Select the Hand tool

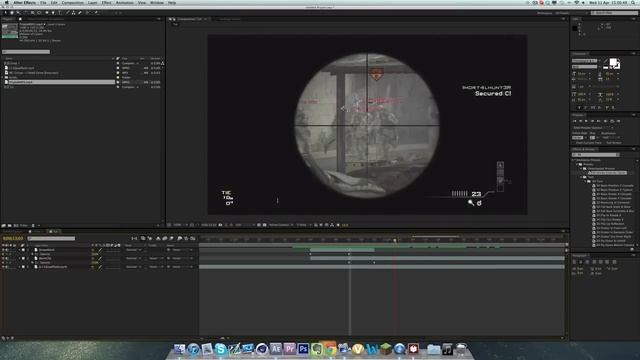click(x=12, y=13)
